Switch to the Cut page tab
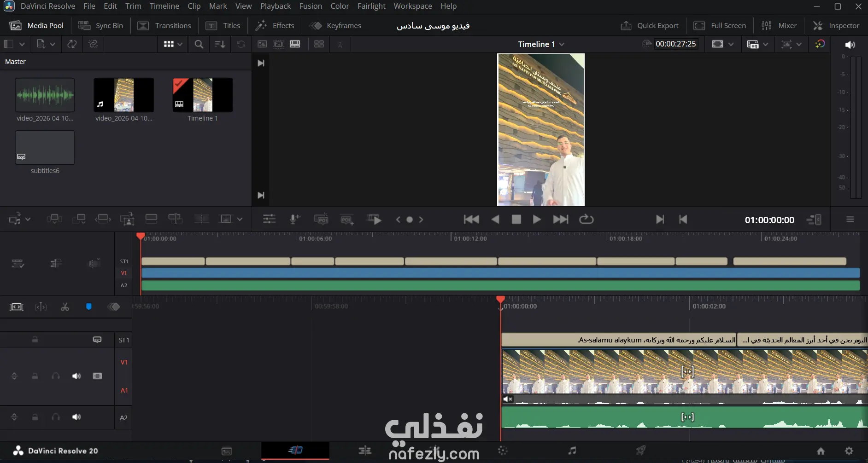 pos(295,451)
